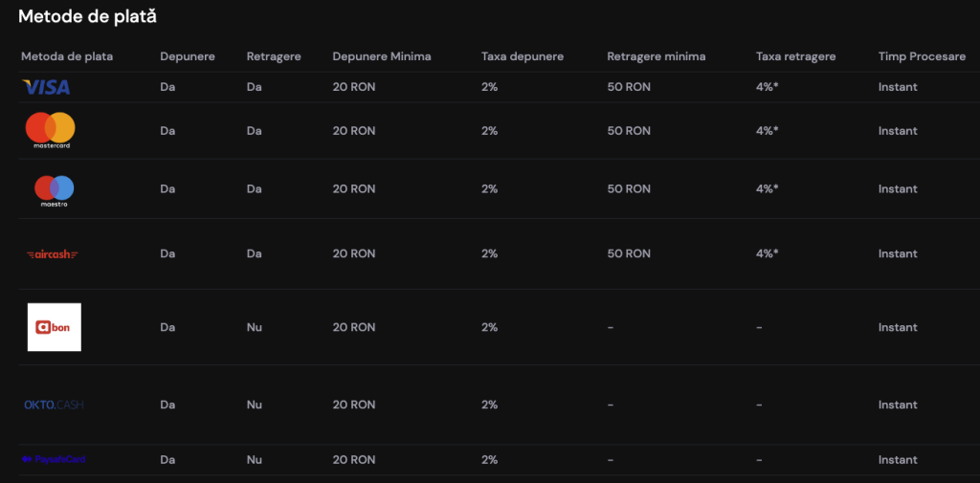The image size is (980, 483).
Task: Click '4%*' in the Aircash row
Action: (x=767, y=253)
